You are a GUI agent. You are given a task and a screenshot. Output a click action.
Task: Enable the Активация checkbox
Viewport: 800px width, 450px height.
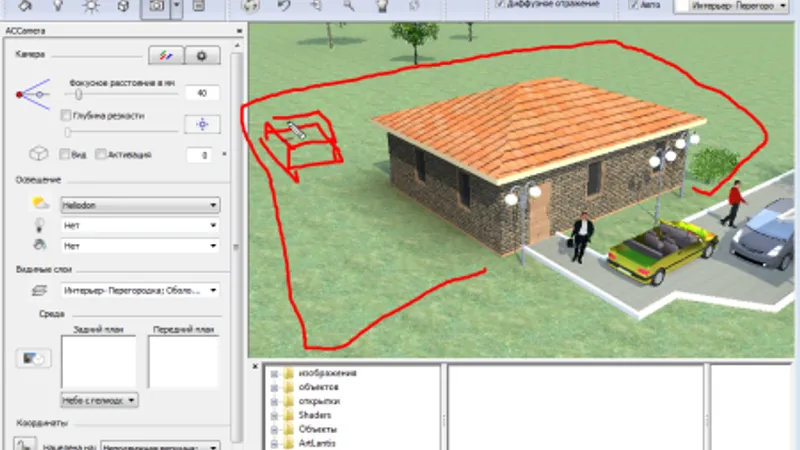[101, 154]
